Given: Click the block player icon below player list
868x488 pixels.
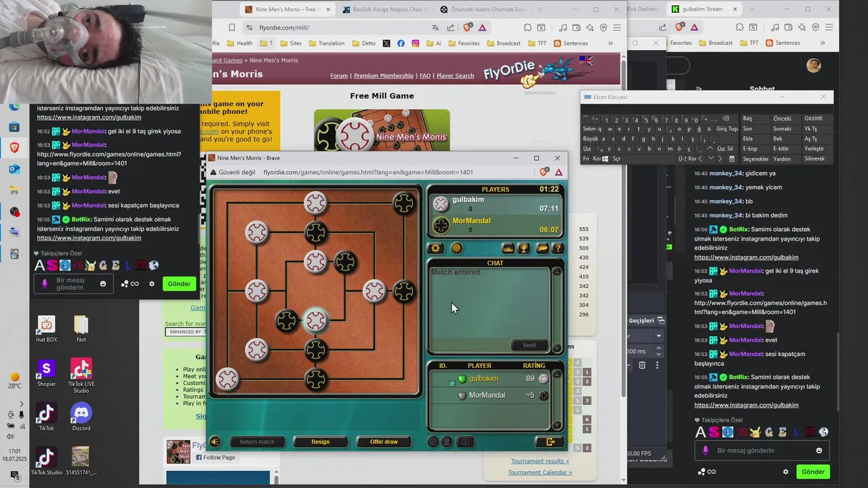Looking at the screenshot, I should pyautogui.click(x=433, y=442).
